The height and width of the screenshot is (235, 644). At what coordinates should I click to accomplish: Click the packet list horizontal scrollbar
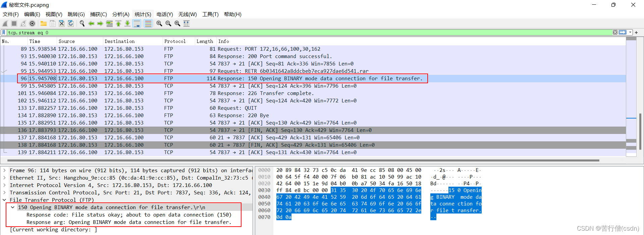[303, 160]
